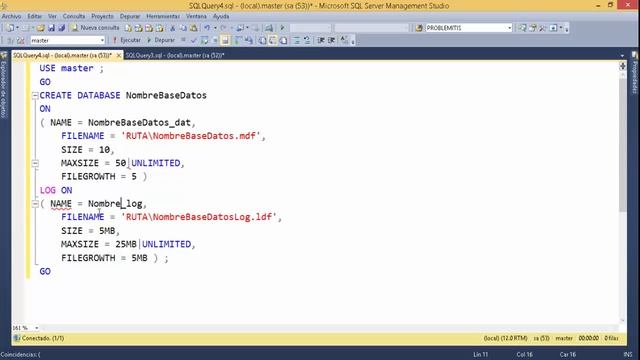The width and height of the screenshot is (640, 360).
Task: Cancel executing query icon
Action: (x=183, y=40)
